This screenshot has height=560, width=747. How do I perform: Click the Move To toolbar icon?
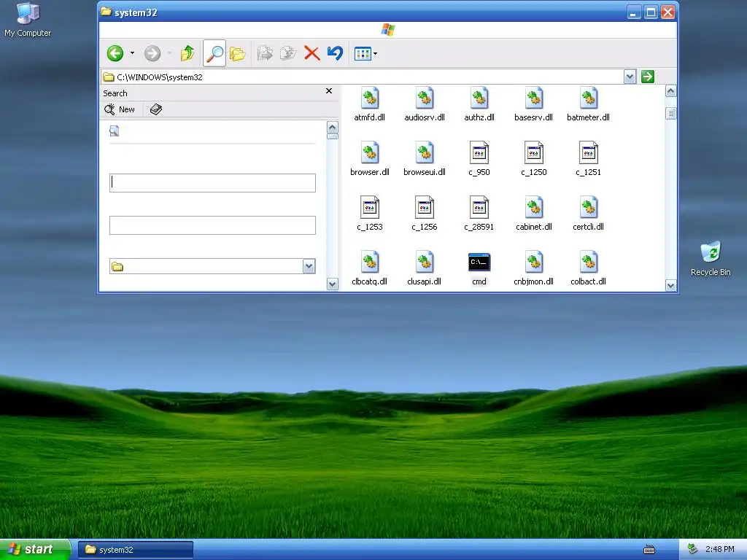[x=265, y=53]
